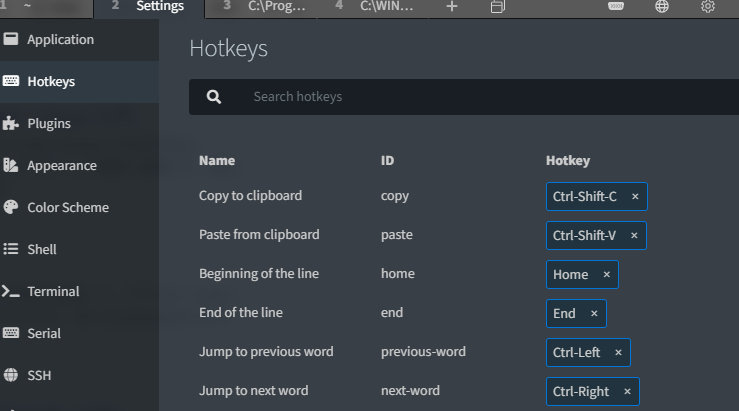Click the Ctrl-Right next-word hotkey box
This screenshot has width=739, height=411.
point(581,391)
